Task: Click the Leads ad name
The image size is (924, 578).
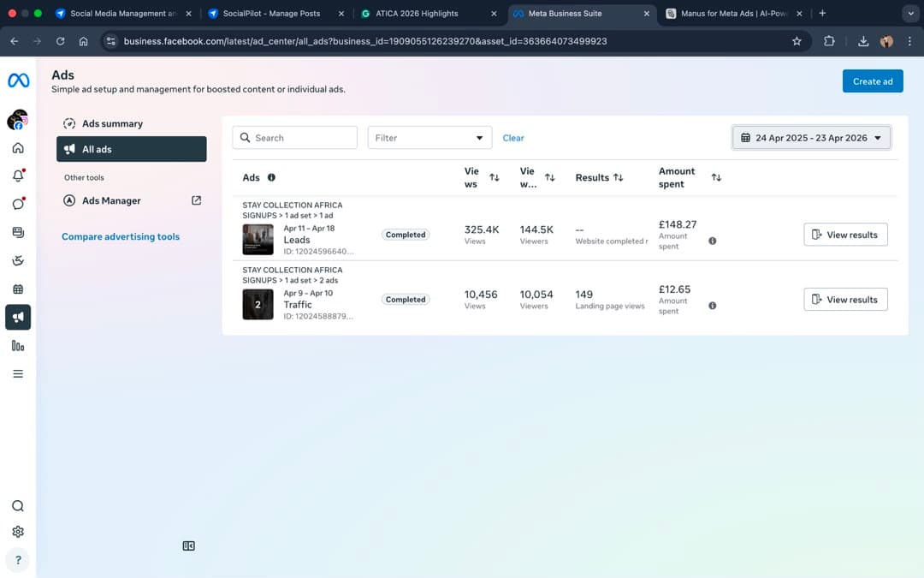Action: point(296,240)
